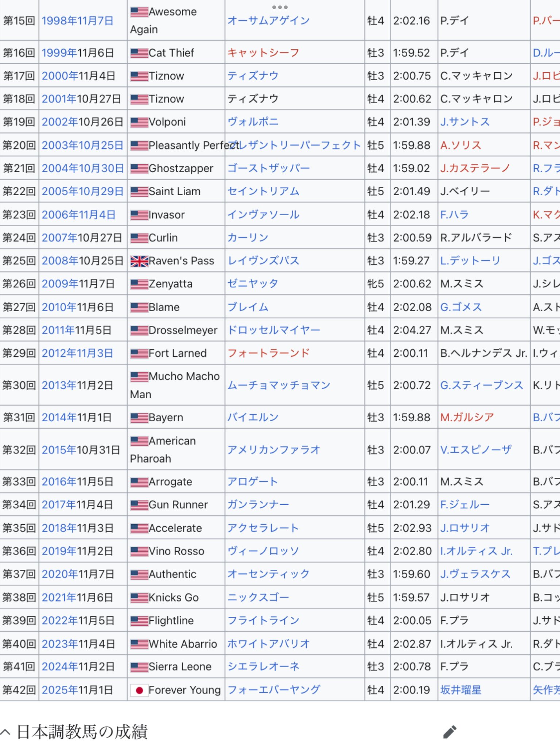Open the ガンランナー horse link
The width and height of the screenshot is (560, 747).
pos(258,505)
